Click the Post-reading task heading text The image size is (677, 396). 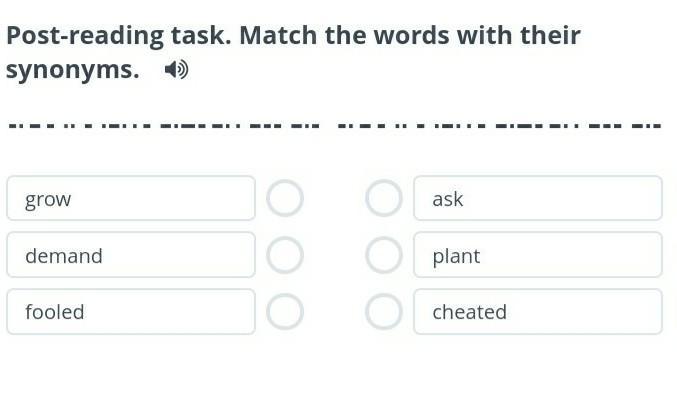(119, 35)
